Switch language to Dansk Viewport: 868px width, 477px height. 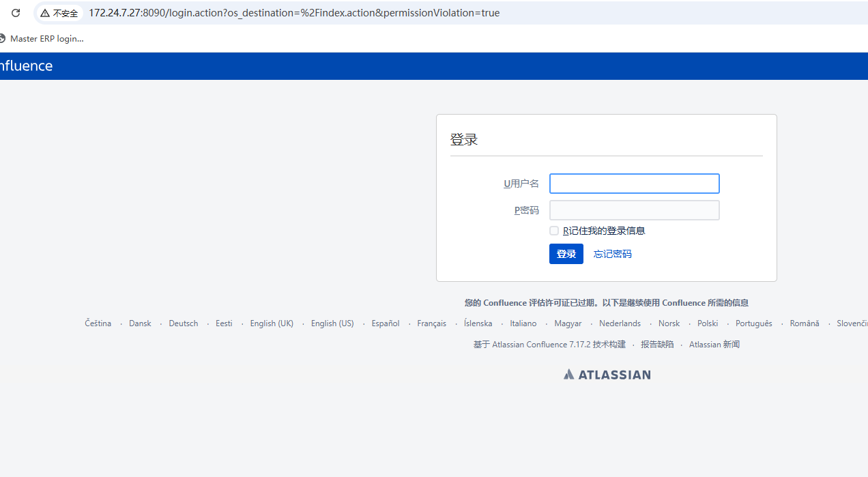(140, 323)
